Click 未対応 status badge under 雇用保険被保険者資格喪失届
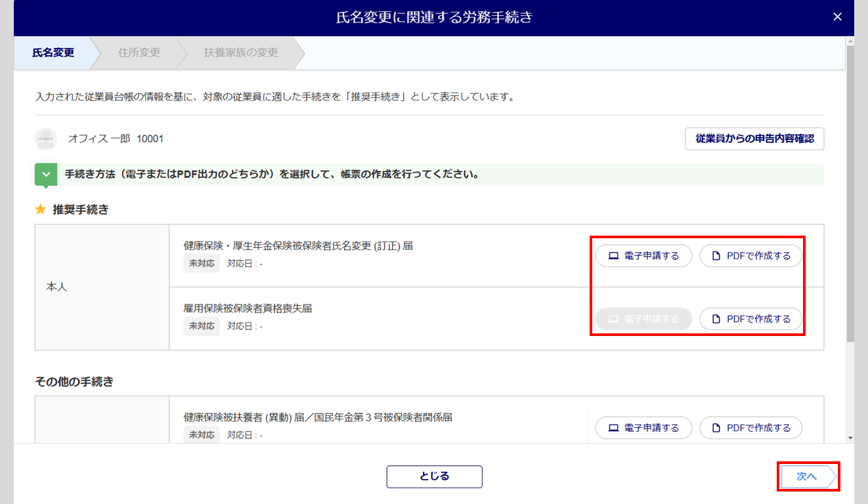 click(x=202, y=326)
